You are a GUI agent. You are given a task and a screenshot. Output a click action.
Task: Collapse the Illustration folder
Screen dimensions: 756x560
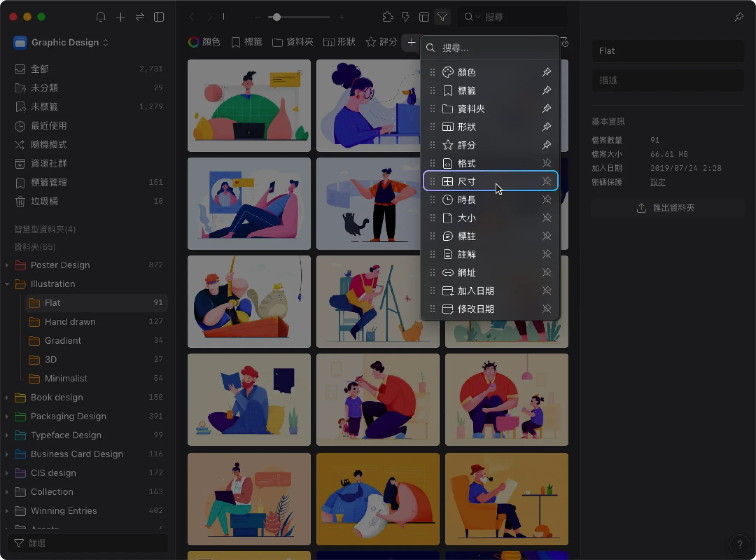click(7, 284)
